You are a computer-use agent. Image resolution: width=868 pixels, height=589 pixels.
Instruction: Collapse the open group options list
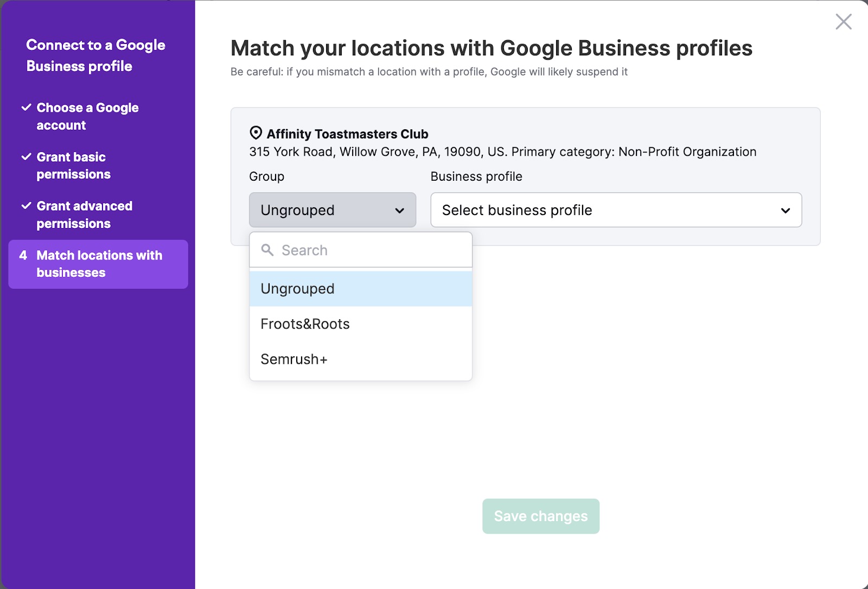(332, 210)
